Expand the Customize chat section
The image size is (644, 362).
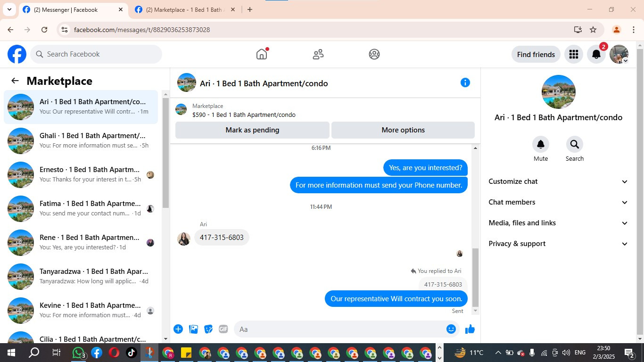pyautogui.click(x=558, y=181)
